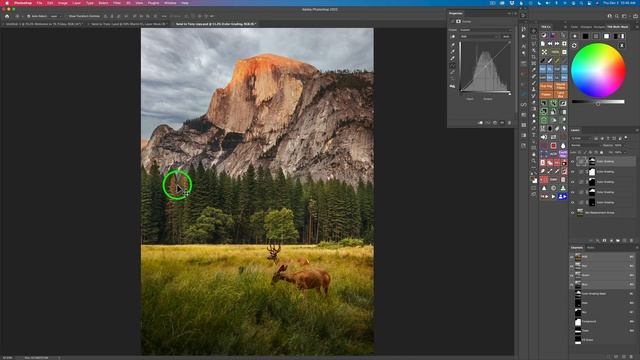Toggle visibility of the Green channel

pos(571,275)
